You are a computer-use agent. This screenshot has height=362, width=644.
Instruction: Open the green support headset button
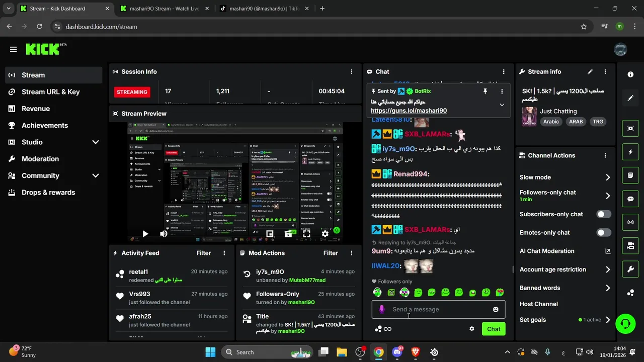pos(625,323)
